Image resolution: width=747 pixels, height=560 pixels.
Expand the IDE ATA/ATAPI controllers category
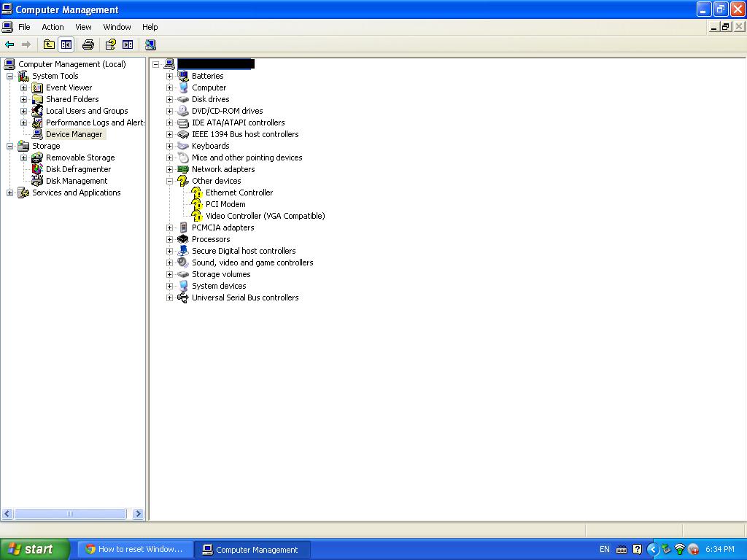pos(169,122)
